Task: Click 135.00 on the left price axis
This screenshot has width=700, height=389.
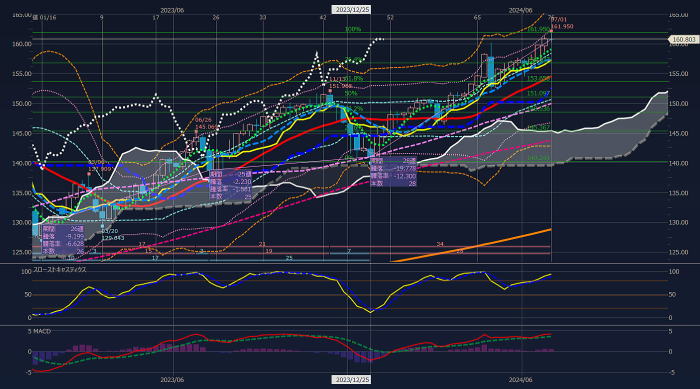Action: pyautogui.click(x=22, y=193)
